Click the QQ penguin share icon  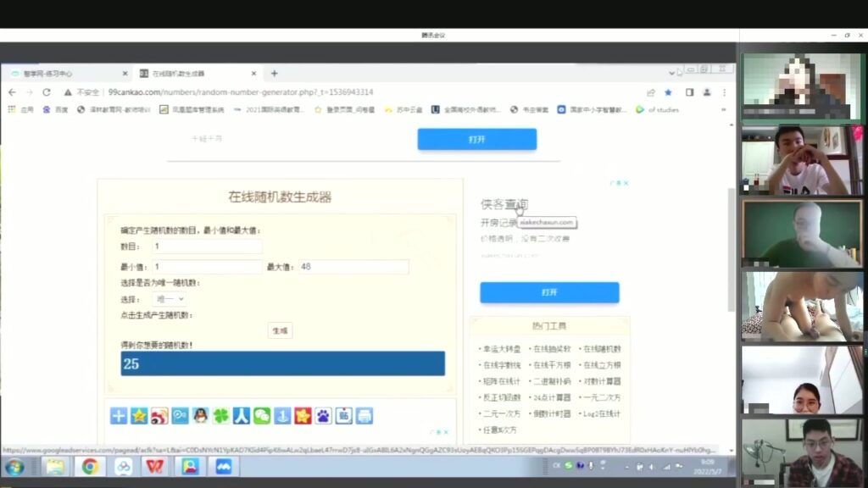[x=200, y=416]
